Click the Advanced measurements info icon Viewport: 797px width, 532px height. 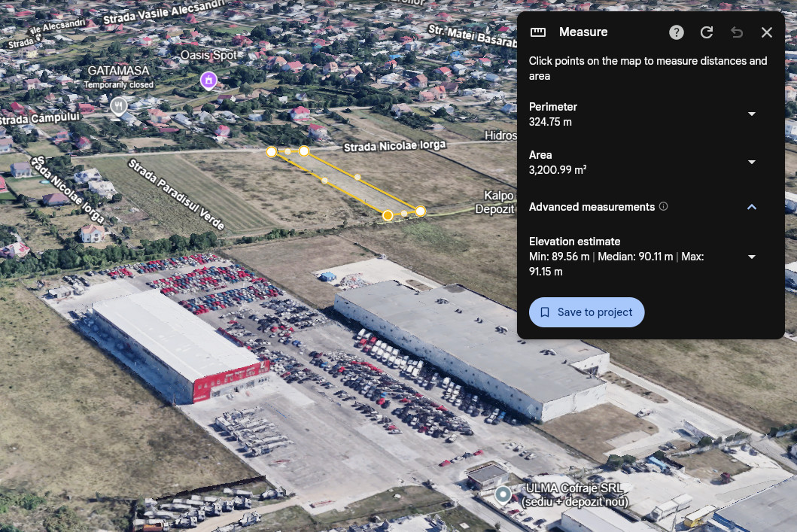tap(663, 206)
